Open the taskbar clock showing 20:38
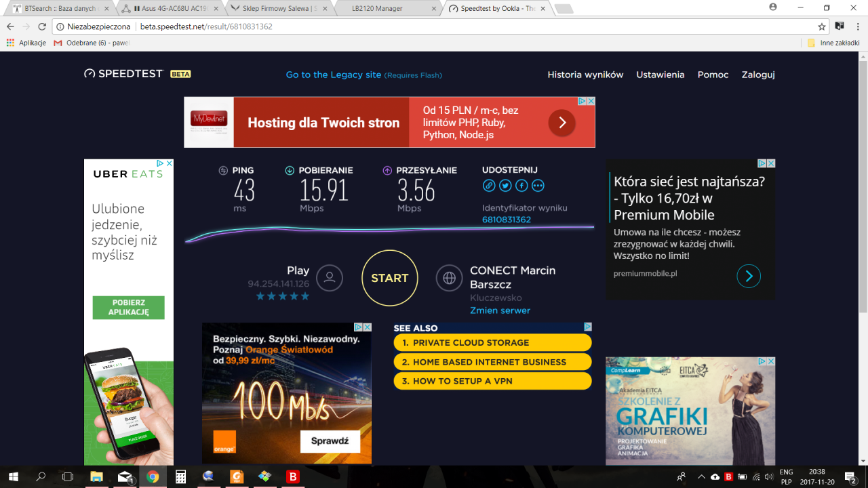 [817, 476]
